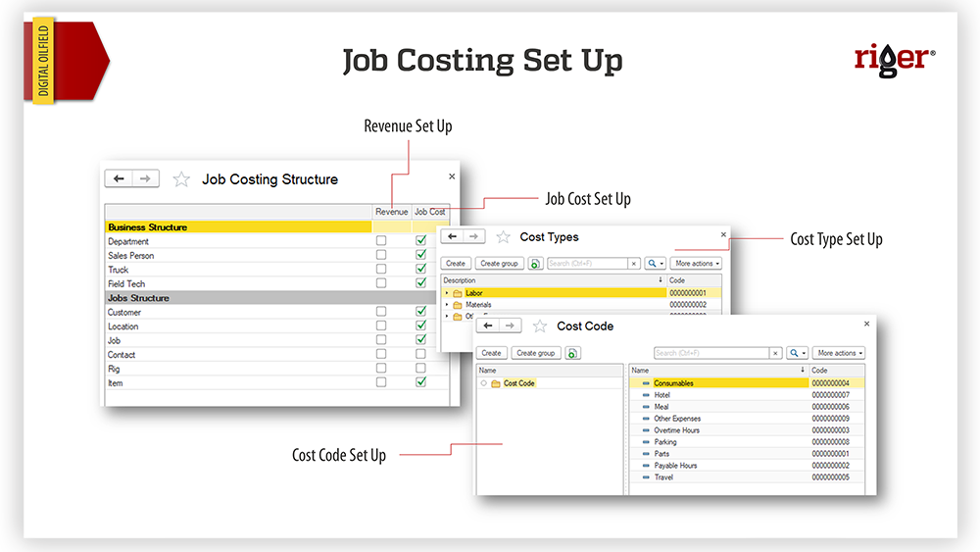Click Create group in Cost Types window

[498, 264]
